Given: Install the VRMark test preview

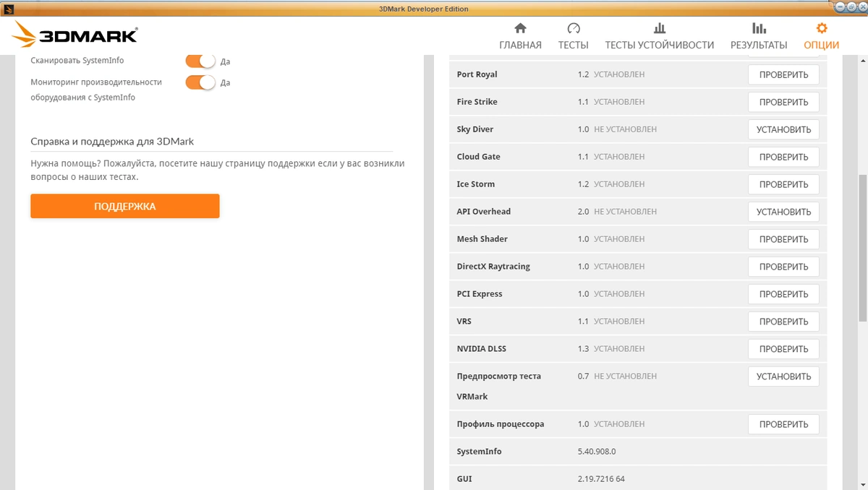Looking at the screenshot, I should 783,377.
